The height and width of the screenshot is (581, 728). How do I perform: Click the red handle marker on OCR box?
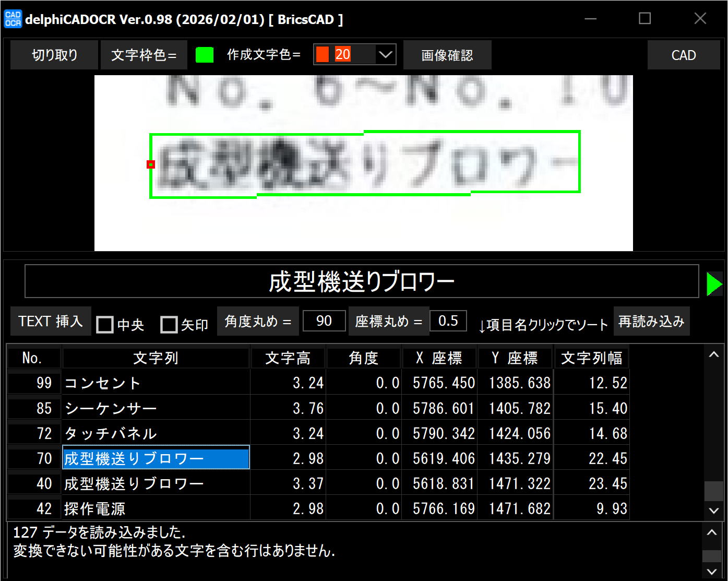pos(151,164)
